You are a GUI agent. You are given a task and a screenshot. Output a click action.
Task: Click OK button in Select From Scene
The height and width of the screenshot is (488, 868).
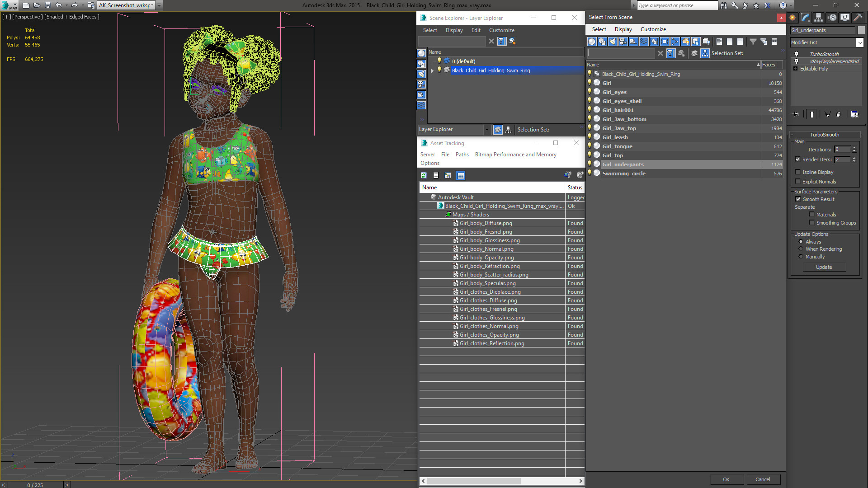726,479
